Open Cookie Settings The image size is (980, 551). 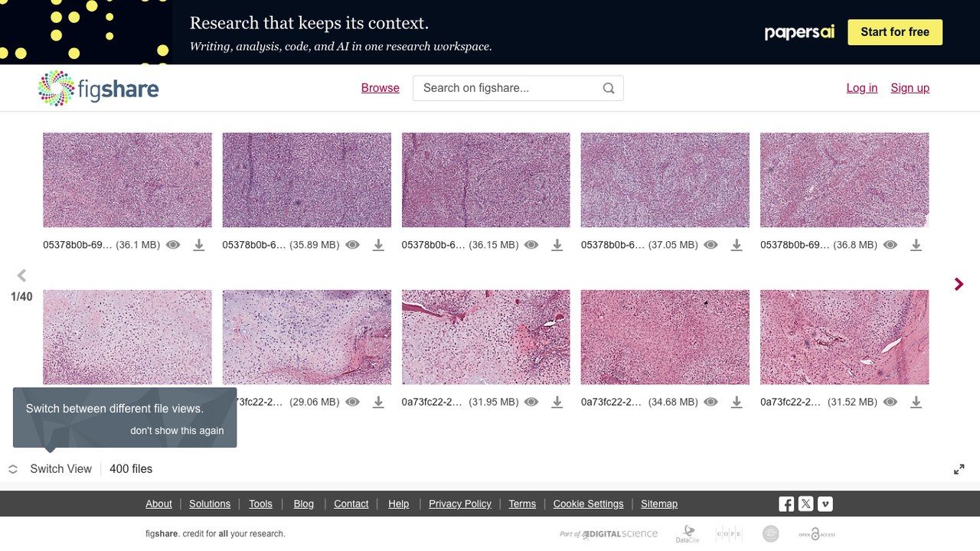(x=589, y=504)
